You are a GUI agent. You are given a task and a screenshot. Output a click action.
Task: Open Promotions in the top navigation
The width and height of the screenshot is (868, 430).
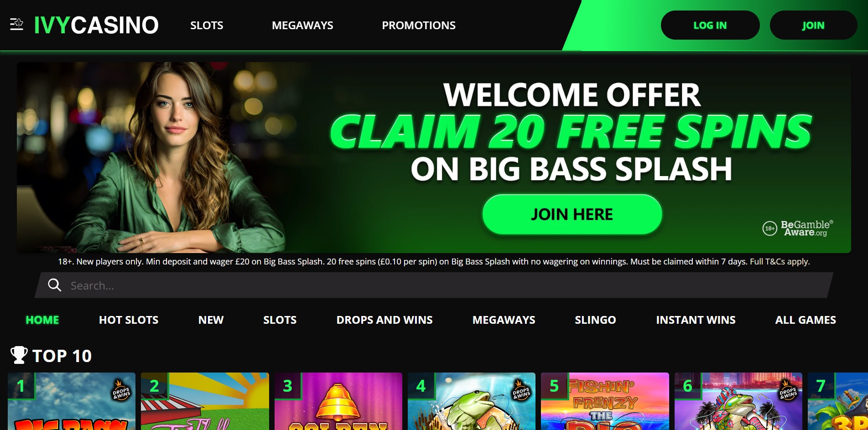click(419, 26)
